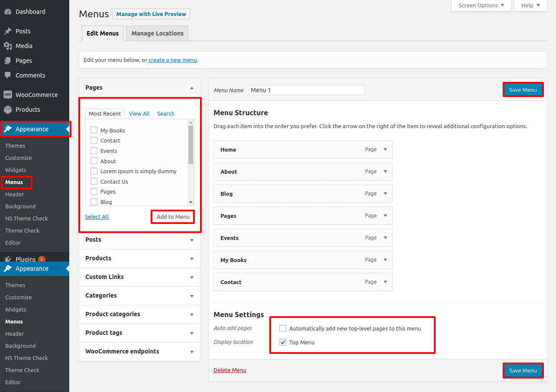Viewport: 556px width, 392px height.
Task: Enable automatically add new top-level pages
Action: coord(283,328)
